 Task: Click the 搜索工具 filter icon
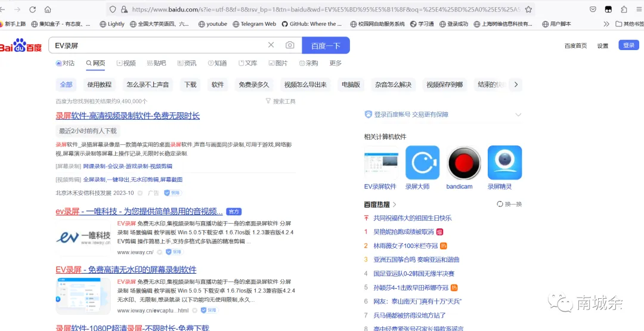(x=268, y=101)
